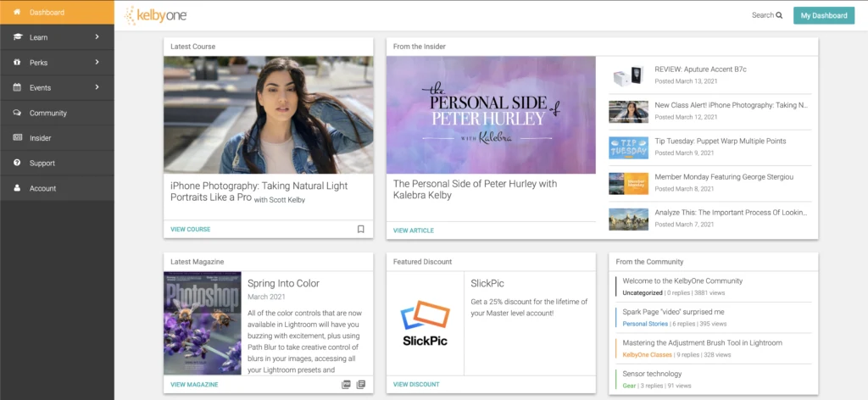Open Dashboard in the sidebar
Viewport: 868px width, 400px height.
pos(57,12)
